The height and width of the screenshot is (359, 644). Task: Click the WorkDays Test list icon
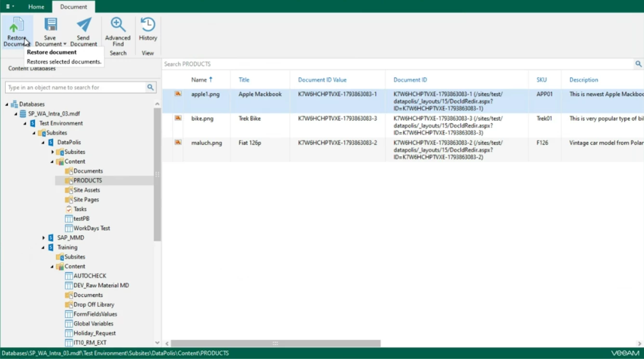(x=69, y=228)
